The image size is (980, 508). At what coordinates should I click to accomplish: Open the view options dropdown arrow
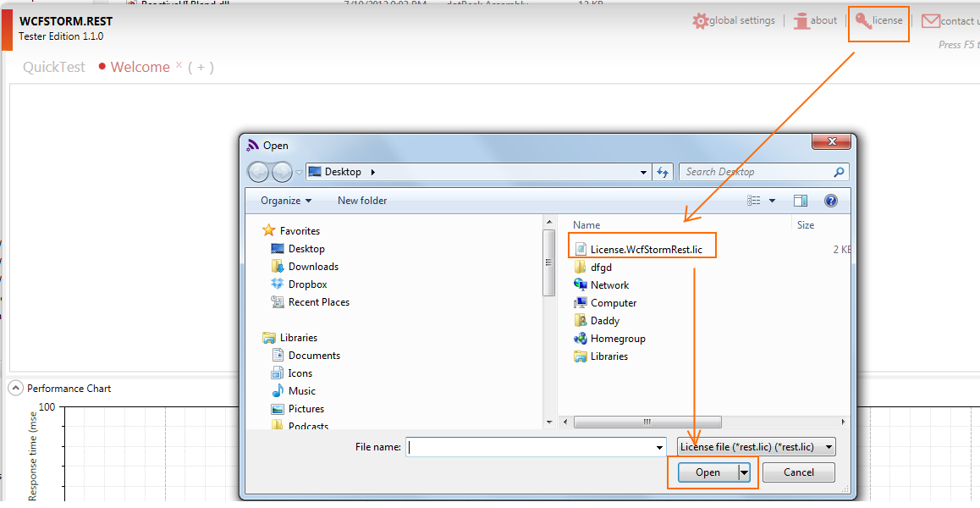click(x=772, y=201)
